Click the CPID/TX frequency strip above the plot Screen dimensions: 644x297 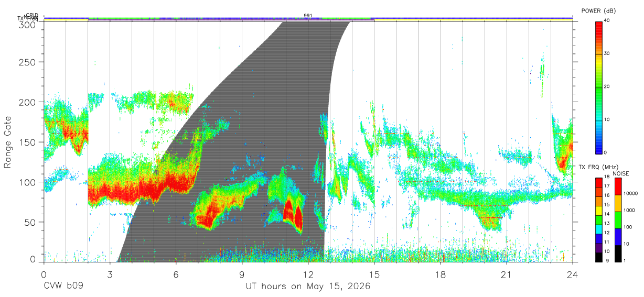(308, 19)
